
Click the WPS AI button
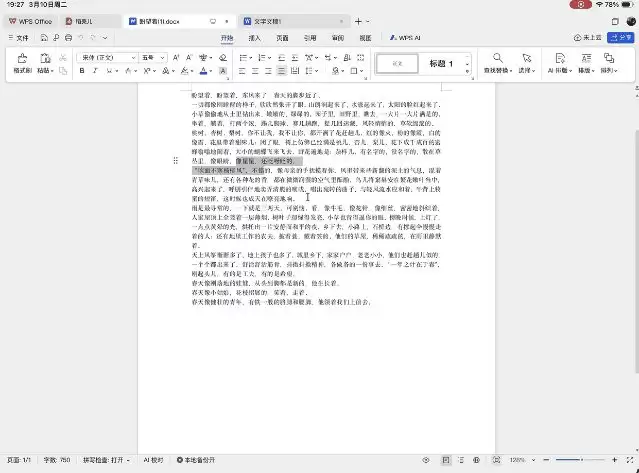(x=410, y=38)
